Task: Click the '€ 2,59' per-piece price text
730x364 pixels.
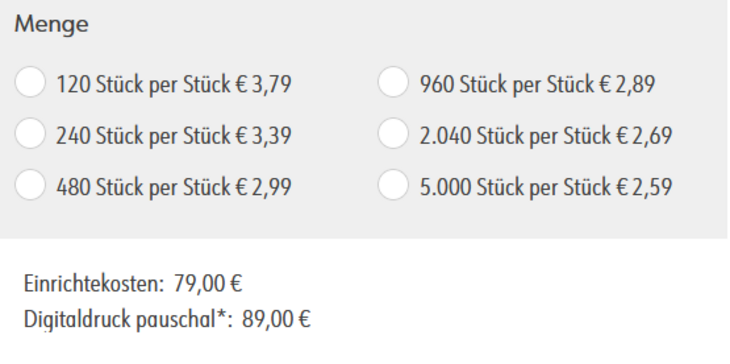Action: [645, 188]
